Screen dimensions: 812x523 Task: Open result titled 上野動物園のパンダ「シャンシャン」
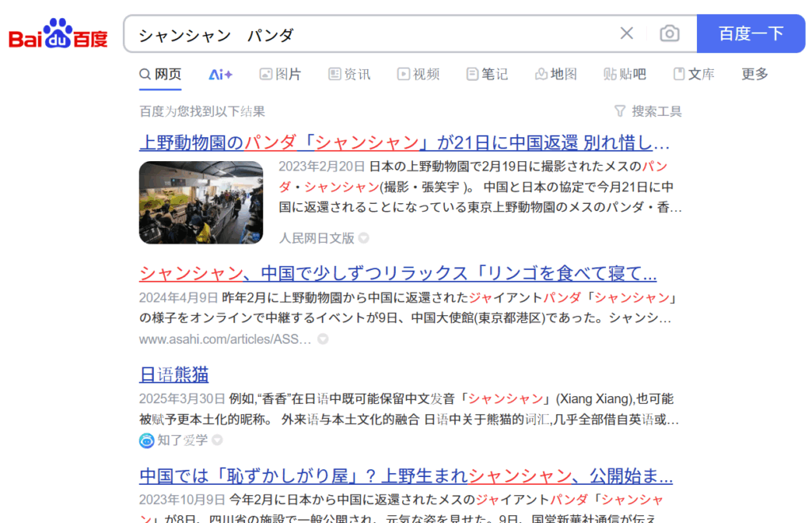coord(404,142)
